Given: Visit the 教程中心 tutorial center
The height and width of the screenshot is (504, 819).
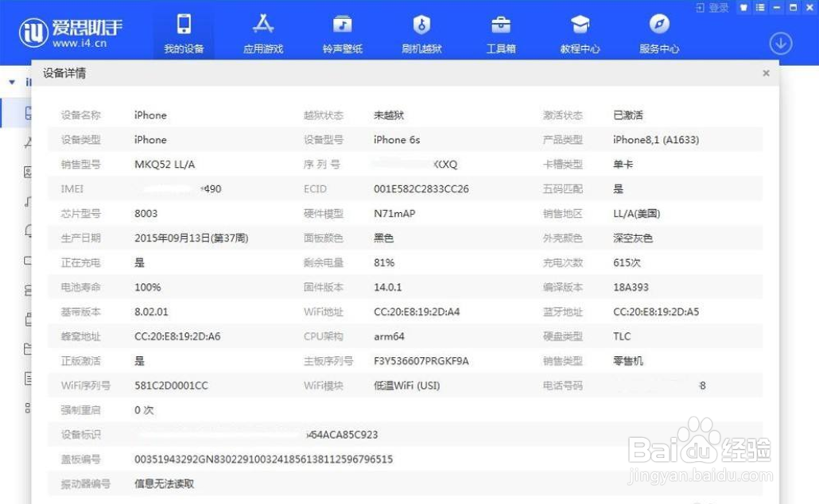Looking at the screenshot, I should [x=580, y=33].
